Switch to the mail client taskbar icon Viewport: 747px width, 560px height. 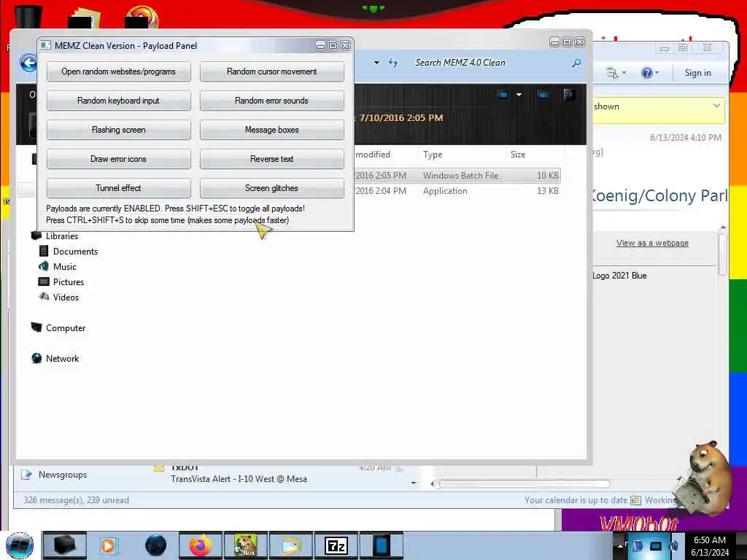[x=290, y=545]
